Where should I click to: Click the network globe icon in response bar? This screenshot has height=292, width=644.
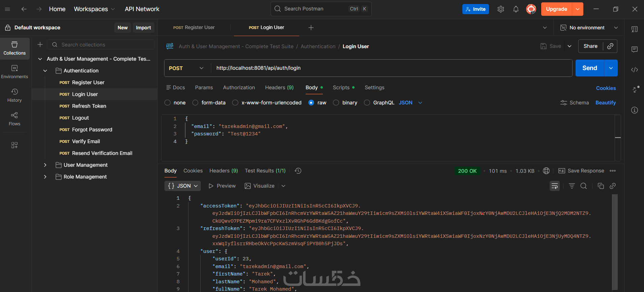click(x=546, y=171)
